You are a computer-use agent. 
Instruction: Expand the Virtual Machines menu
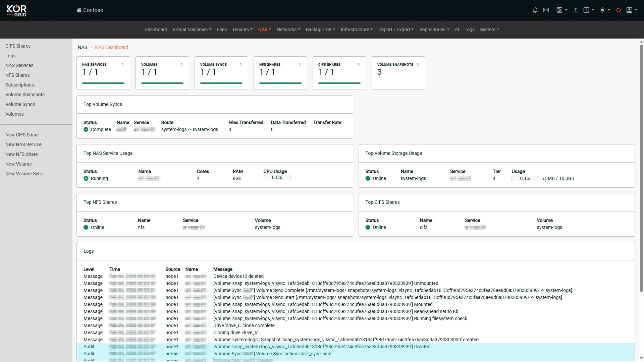pyautogui.click(x=192, y=29)
